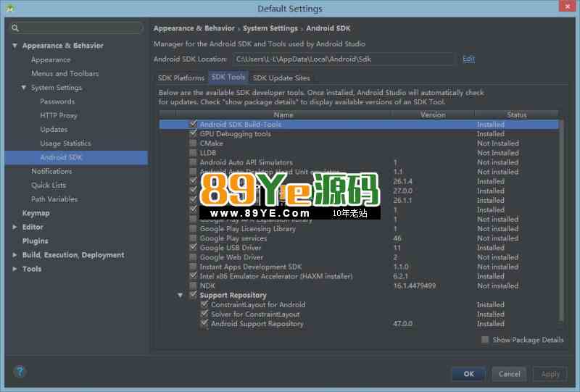The width and height of the screenshot is (580, 392).
Task: Switch to SDK Platforms tab
Action: point(181,78)
